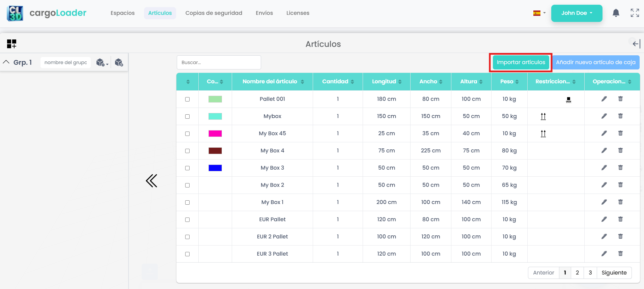Open the language flag dropdown
Image resolution: width=644 pixels, height=289 pixels.
tap(539, 13)
